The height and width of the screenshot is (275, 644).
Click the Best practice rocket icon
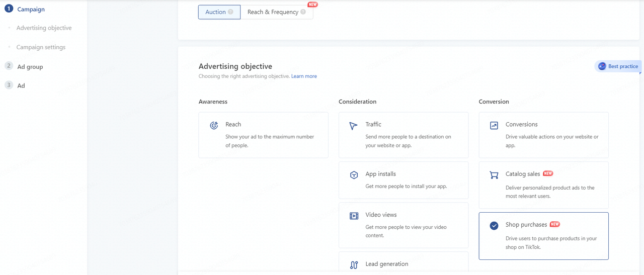point(602,66)
